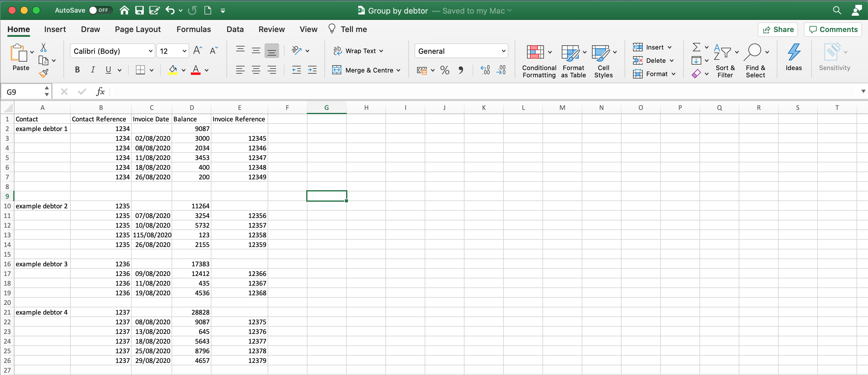
Task: Open the Page Layout ribbon tab
Action: (138, 29)
